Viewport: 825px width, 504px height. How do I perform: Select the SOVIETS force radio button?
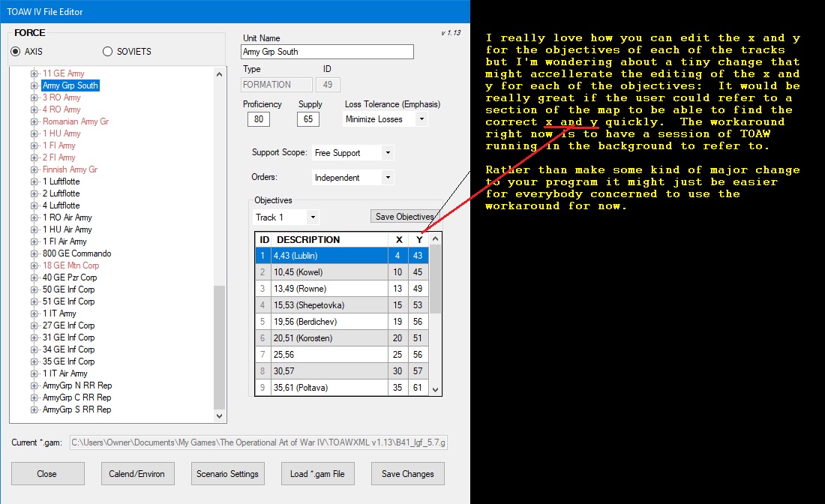pyautogui.click(x=107, y=52)
